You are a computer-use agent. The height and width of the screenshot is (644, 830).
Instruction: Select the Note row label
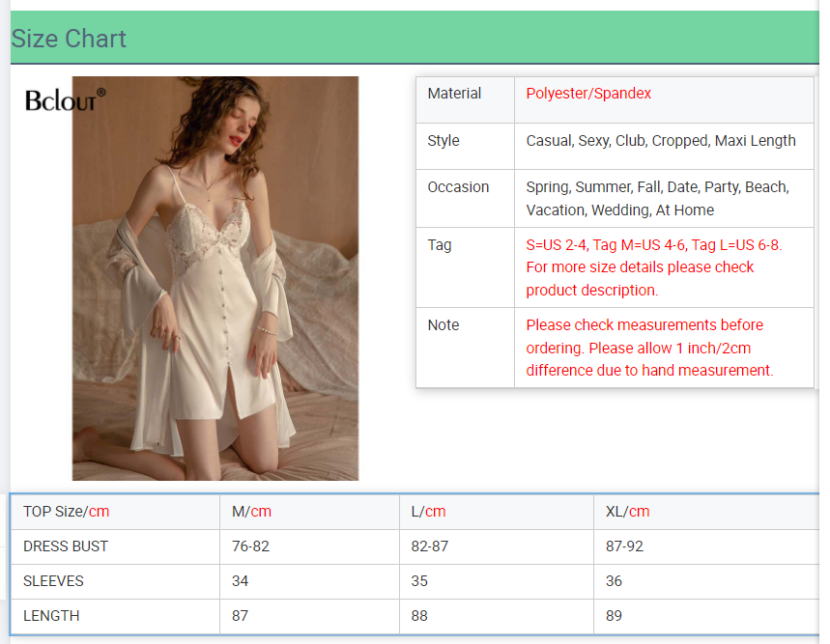[x=444, y=324]
